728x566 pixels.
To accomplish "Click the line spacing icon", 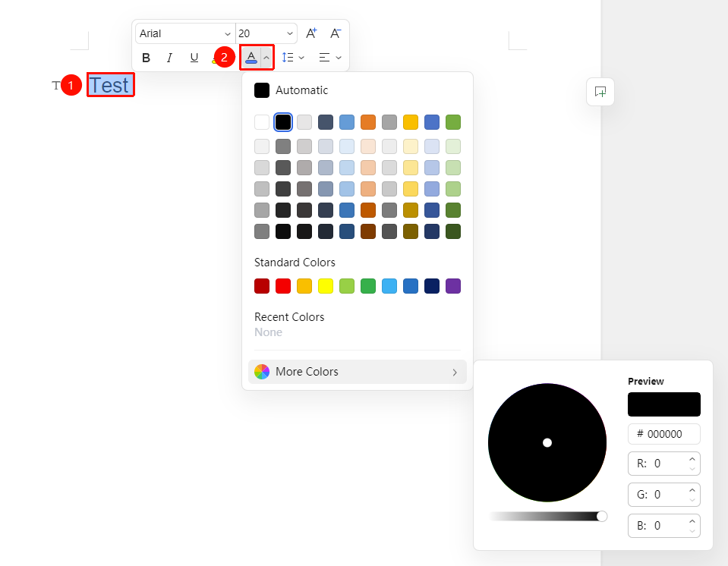I will point(288,58).
